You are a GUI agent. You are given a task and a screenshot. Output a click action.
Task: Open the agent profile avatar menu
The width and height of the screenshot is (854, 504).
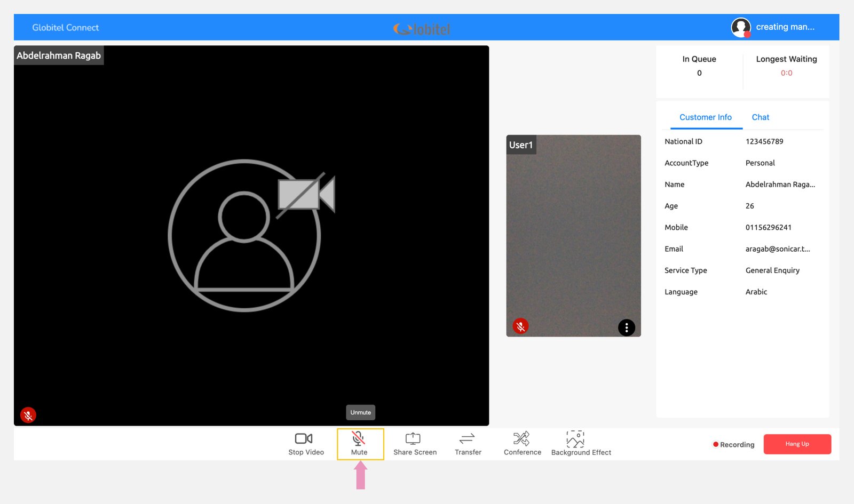click(740, 27)
